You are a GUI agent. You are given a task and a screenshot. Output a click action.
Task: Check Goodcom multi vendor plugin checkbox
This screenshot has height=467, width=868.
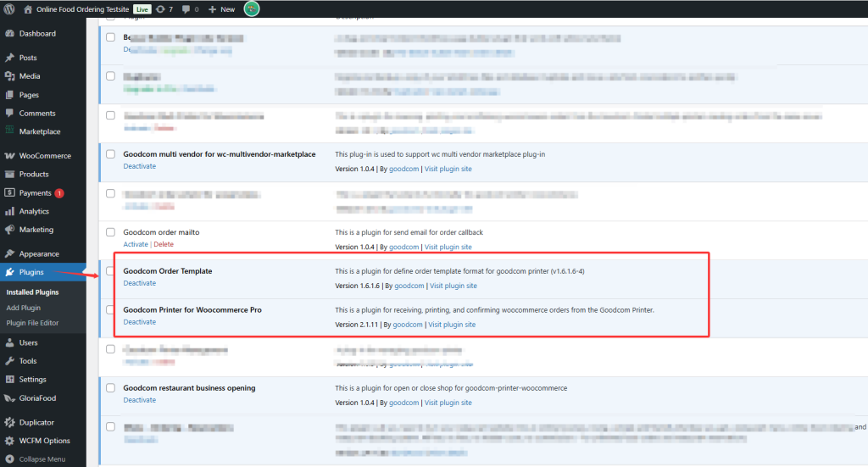pos(111,154)
